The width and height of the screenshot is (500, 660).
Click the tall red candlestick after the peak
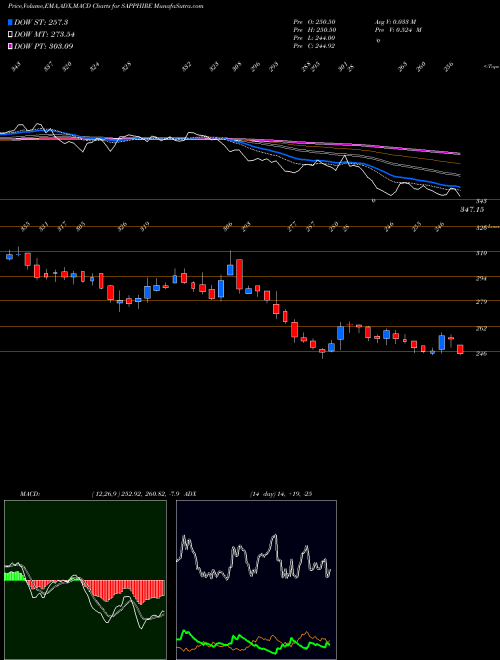(239, 274)
